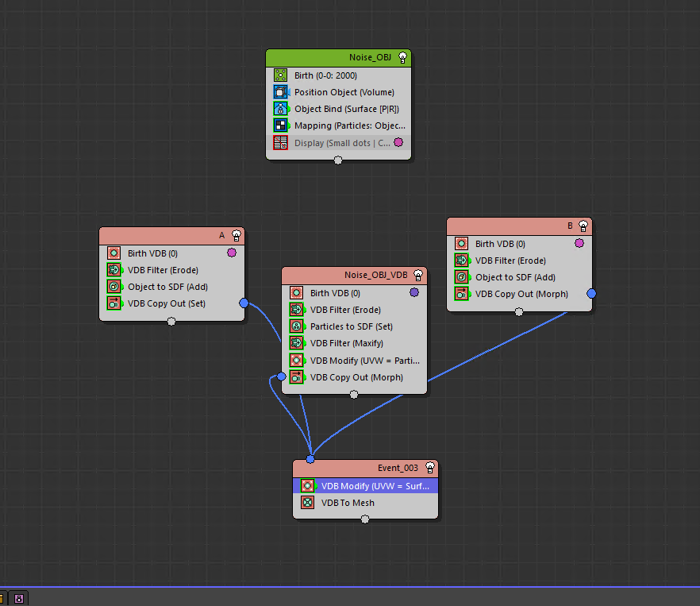Click the VDB To Mesh operator icon
This screenshot has height=606, width=700.
(x=307, y=503)
